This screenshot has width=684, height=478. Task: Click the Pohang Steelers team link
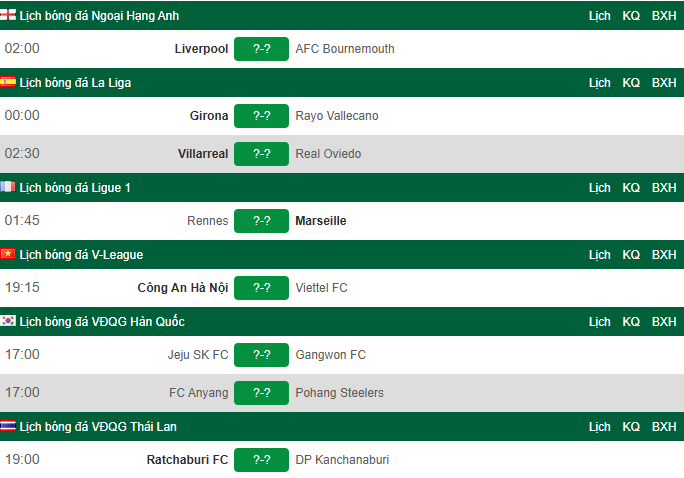tap(339, 393)
